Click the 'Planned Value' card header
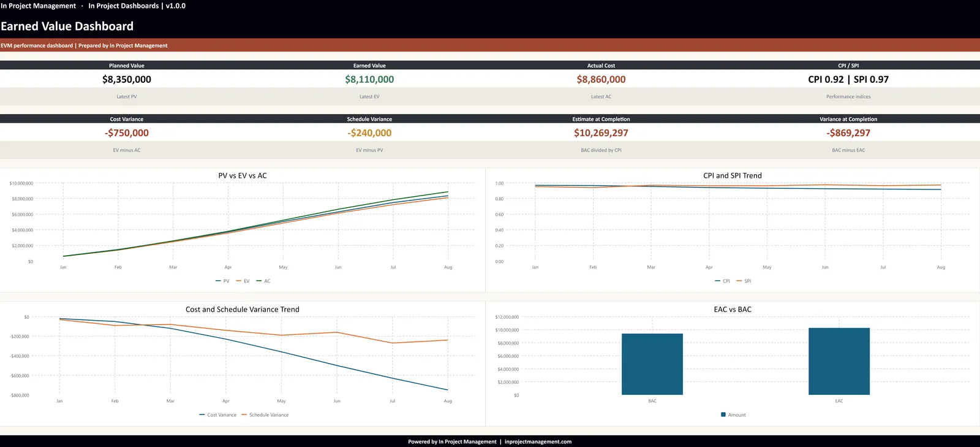 click(127, 66)
